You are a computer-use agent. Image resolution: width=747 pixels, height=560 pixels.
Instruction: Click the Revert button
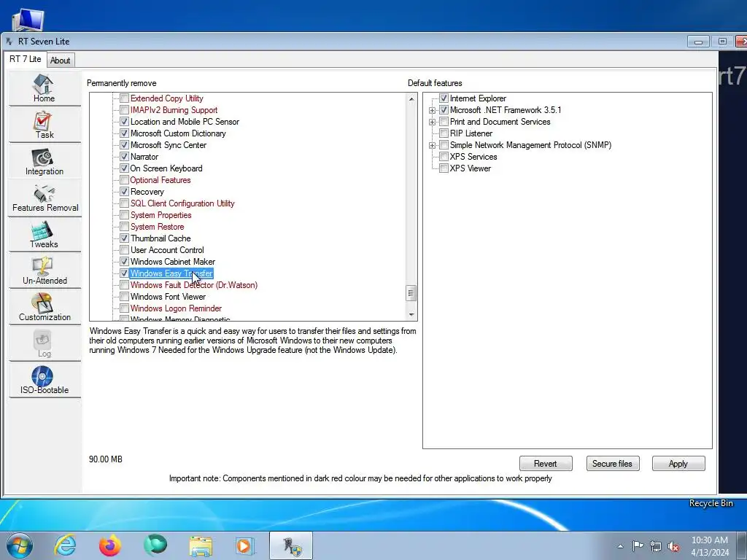point(546,463)
